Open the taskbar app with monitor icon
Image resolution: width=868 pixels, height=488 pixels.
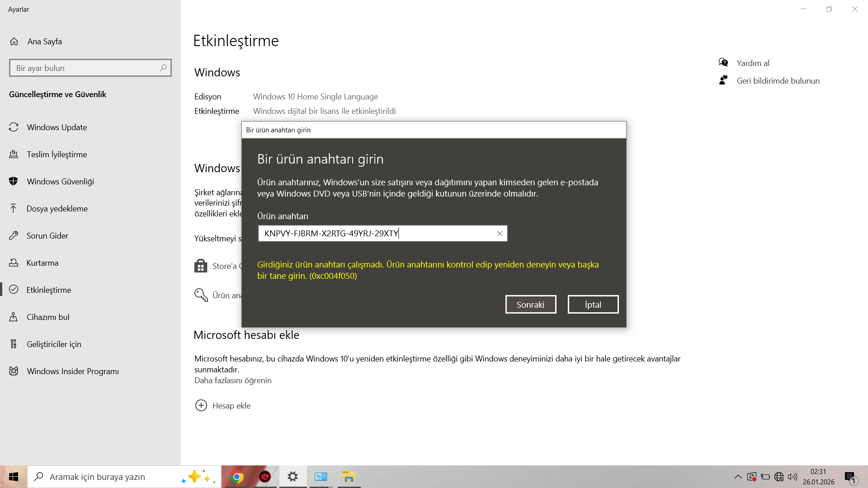click(x=321, y=477)
